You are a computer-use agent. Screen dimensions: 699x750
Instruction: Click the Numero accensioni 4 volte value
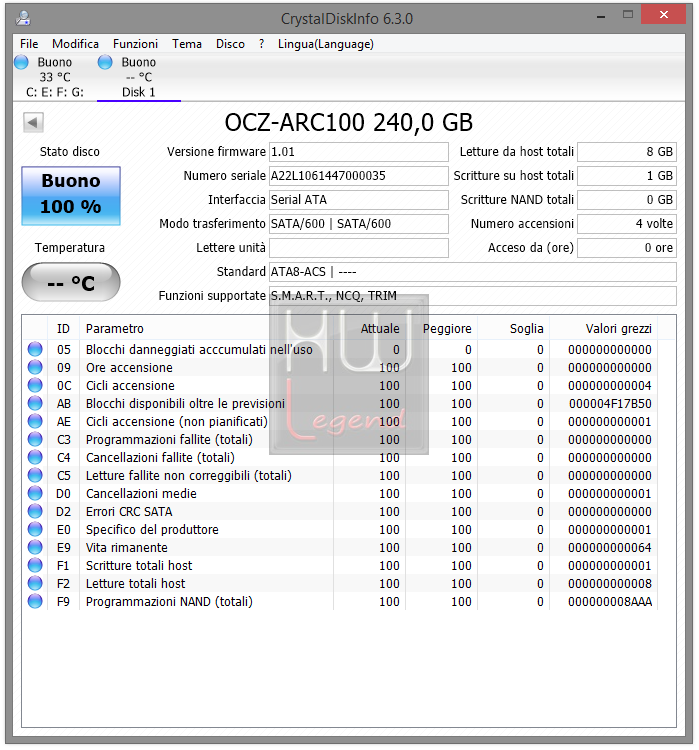[627, 224]
